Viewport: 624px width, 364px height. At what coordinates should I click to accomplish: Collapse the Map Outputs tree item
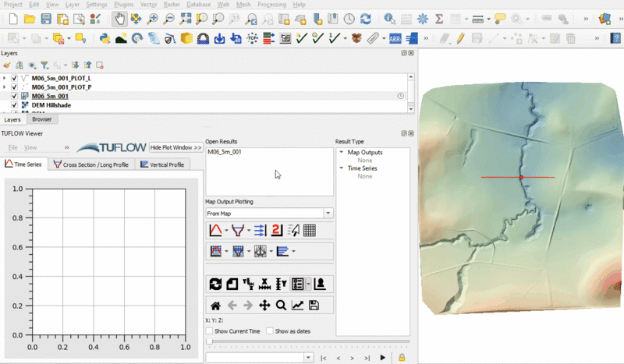tap(341, 153)
